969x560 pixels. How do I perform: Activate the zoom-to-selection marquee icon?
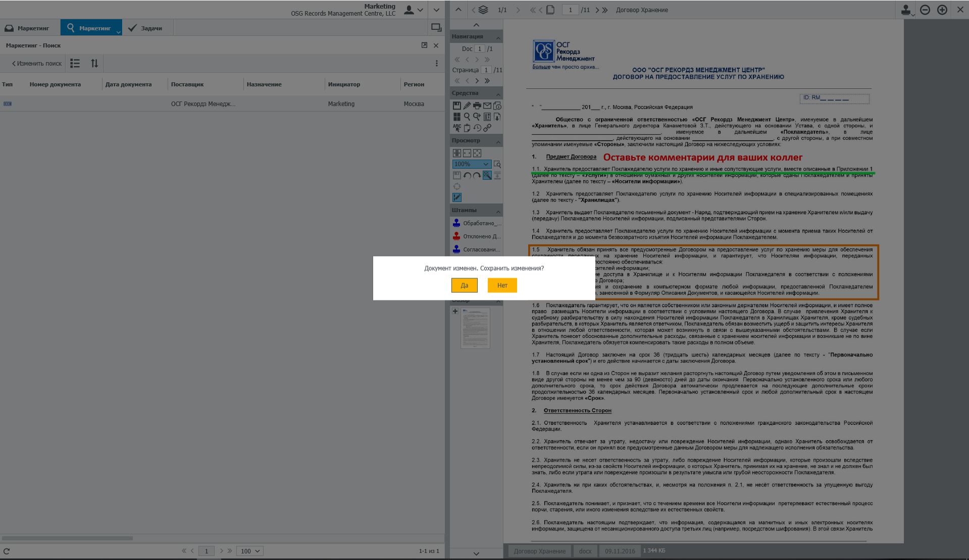pos(497,164)
